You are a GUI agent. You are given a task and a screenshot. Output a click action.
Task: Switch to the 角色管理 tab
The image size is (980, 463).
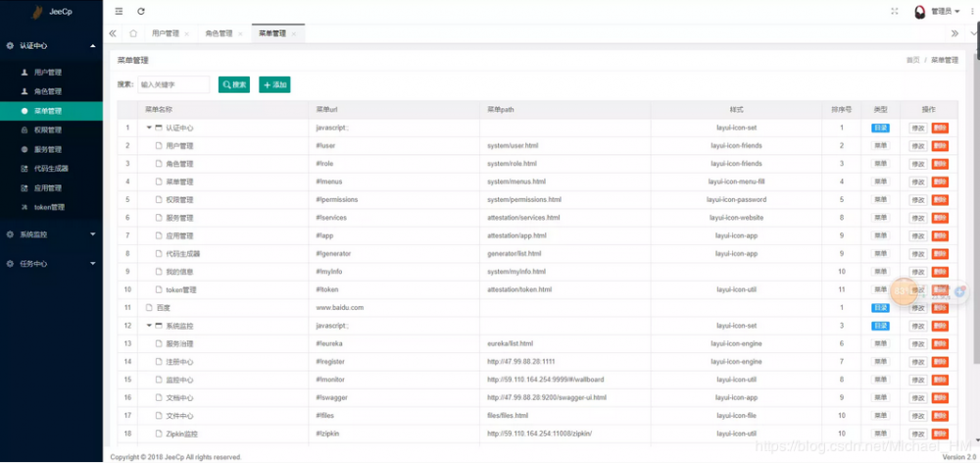tap(219, 33)
